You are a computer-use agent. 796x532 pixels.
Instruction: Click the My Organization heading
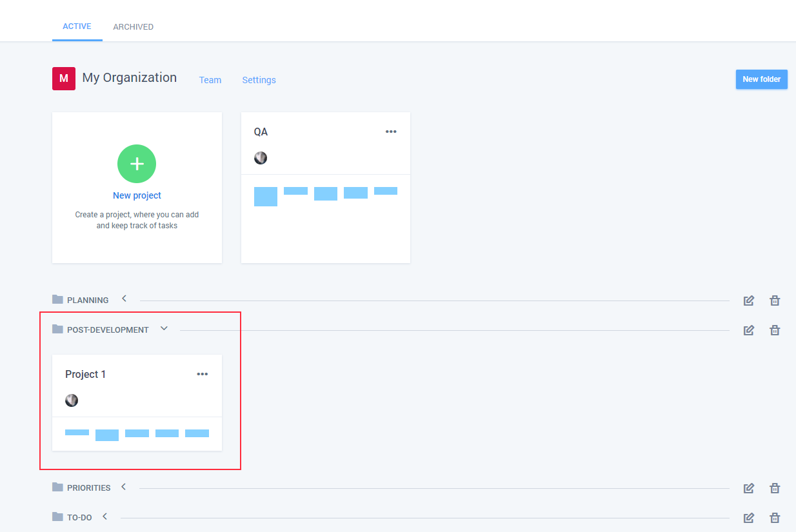(x=130, y=77)
